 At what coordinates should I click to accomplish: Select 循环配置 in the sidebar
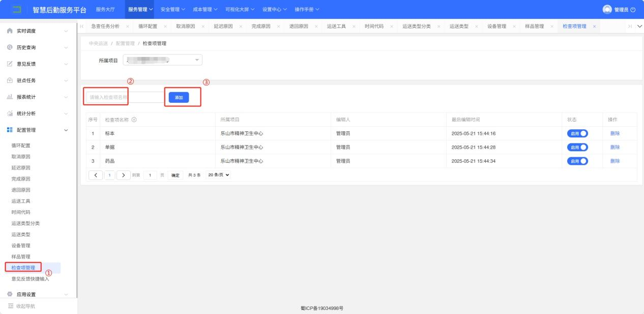pyautogui.click(x=21, y=146)
